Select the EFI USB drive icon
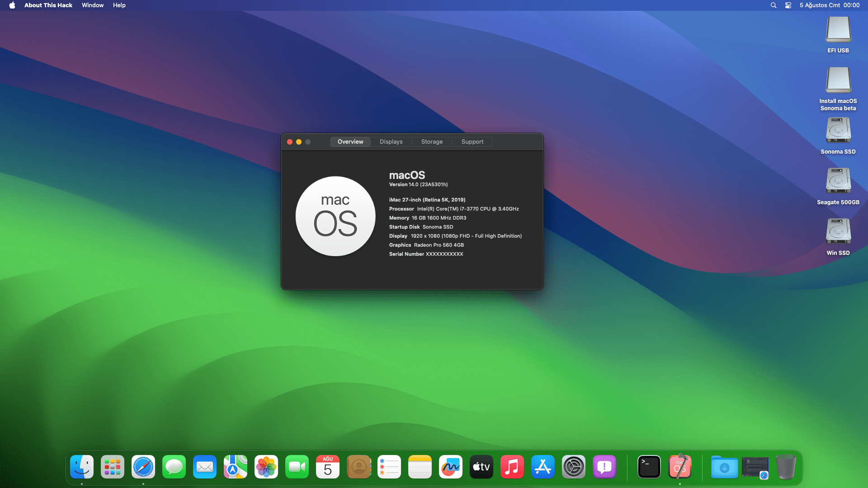This screenshot has width=868, height=488. tap(838, 30)
